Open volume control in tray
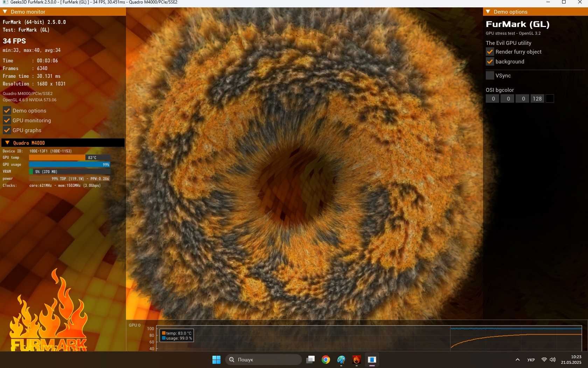 coord(553,360)
